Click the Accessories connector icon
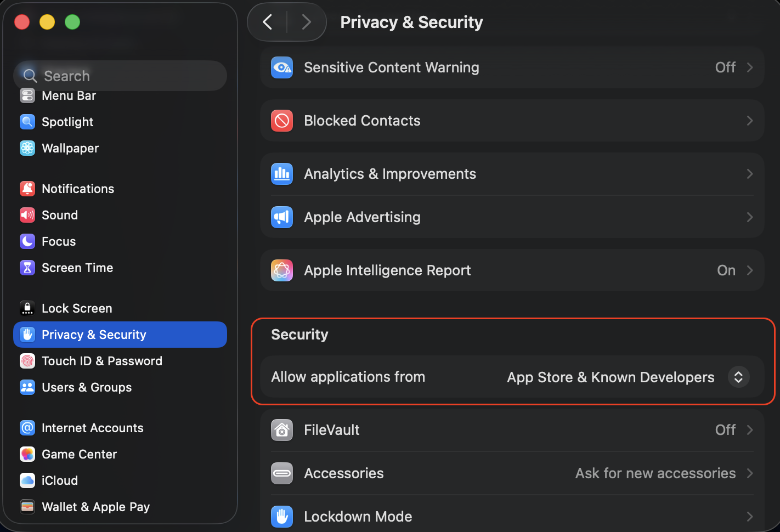Viewport: 780px width, 532px height. [x=282, y=473]
